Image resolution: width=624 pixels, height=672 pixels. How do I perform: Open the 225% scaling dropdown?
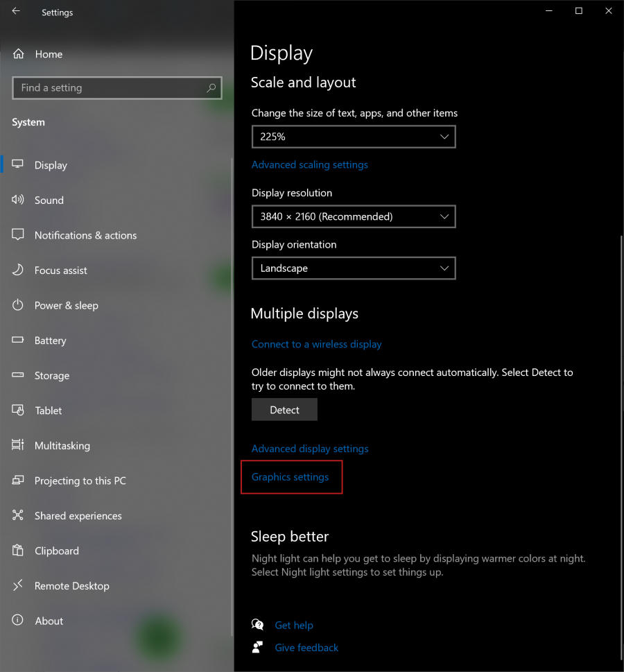tap(353, 137)
